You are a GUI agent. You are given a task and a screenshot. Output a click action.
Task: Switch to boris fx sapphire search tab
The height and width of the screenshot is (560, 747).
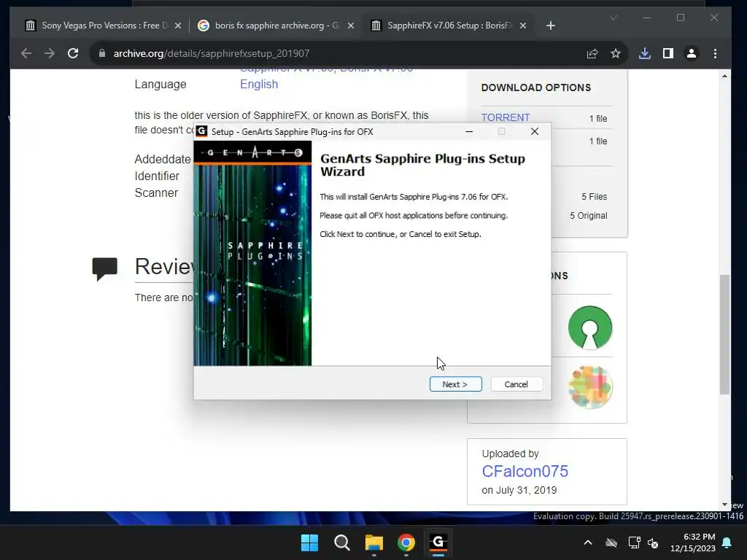[x=276, y=26]
